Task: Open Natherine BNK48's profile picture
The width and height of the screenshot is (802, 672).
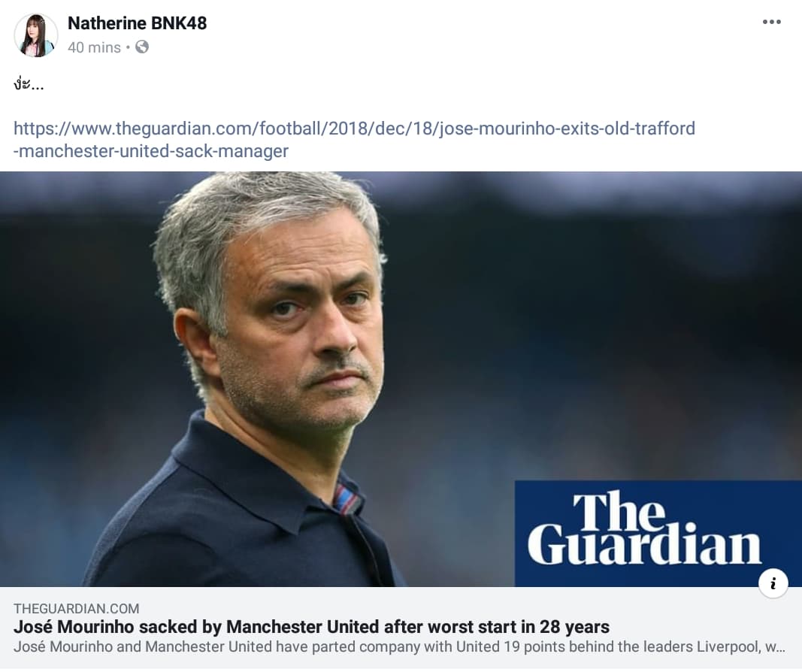Action: [x=36, y=35]
